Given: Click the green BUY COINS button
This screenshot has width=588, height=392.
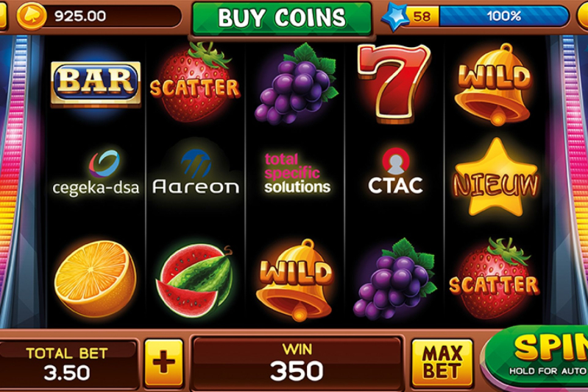Looking at the screenshot, I should (282, 18).
